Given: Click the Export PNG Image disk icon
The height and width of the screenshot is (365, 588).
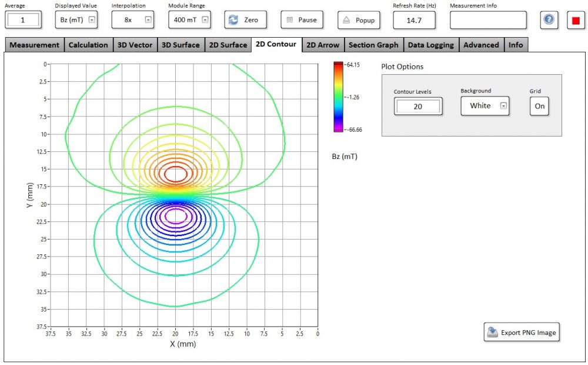Looking at the screenshot, I should [x=492, y=332].
